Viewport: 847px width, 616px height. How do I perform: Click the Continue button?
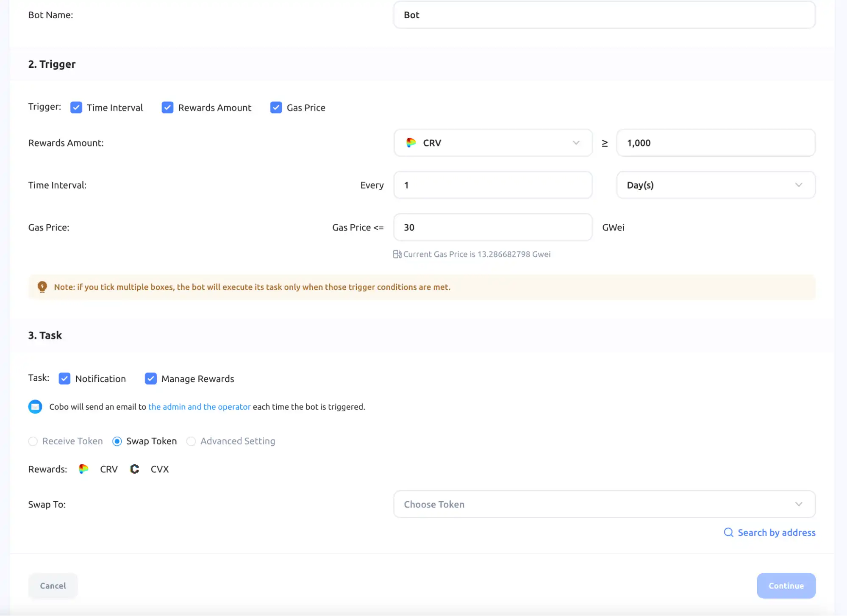pos(786,586)
